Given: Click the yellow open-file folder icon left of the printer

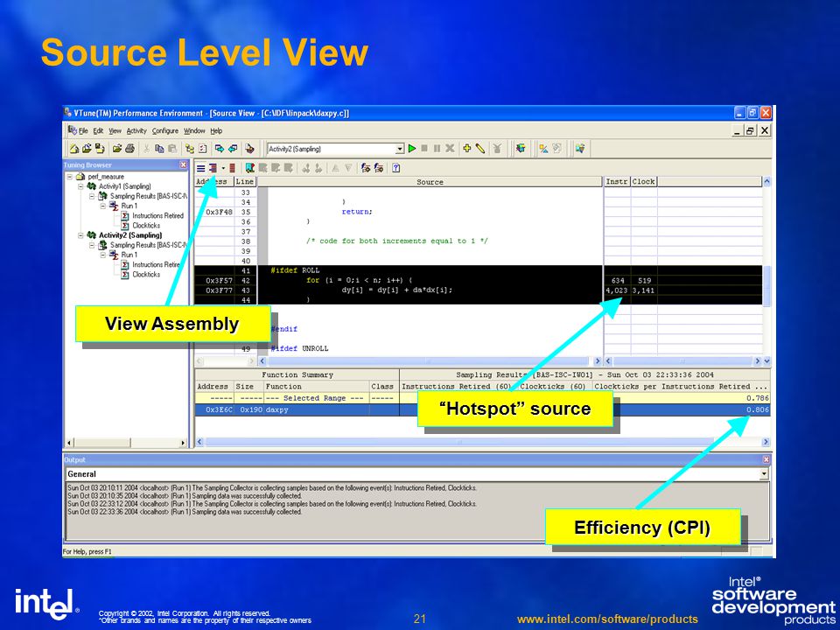Looking at the screenshot, I should pos(116,149).
